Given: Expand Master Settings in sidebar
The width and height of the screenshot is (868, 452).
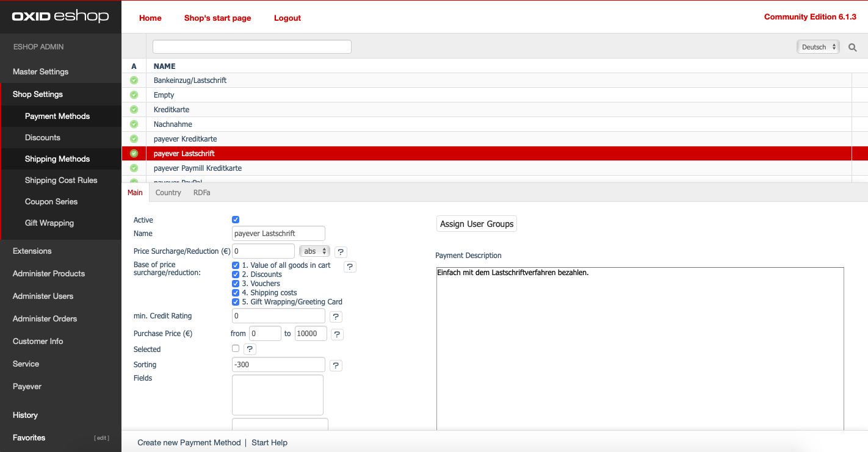Looking at the screenshot, I should 40,71.
